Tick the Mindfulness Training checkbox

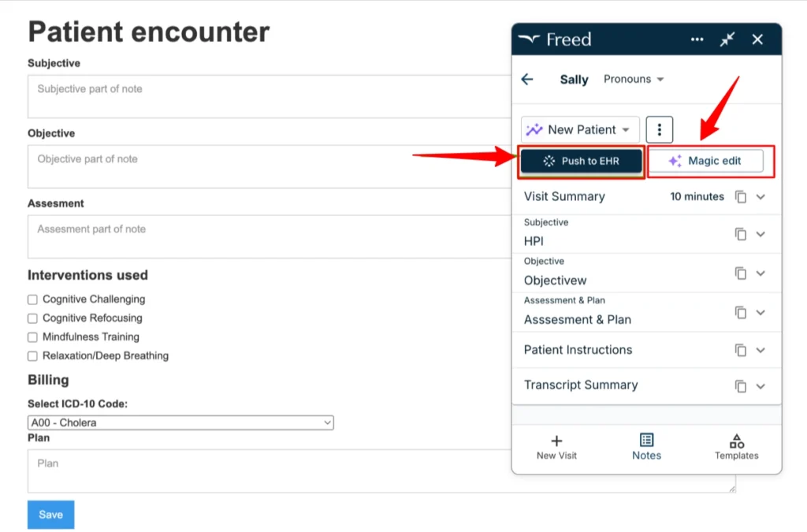32,337
